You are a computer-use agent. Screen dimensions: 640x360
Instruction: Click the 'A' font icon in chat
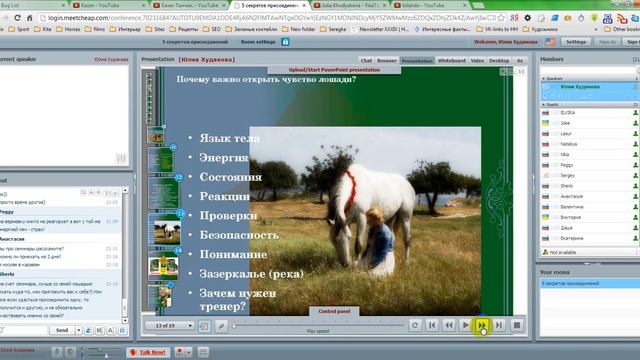(111, 331)
